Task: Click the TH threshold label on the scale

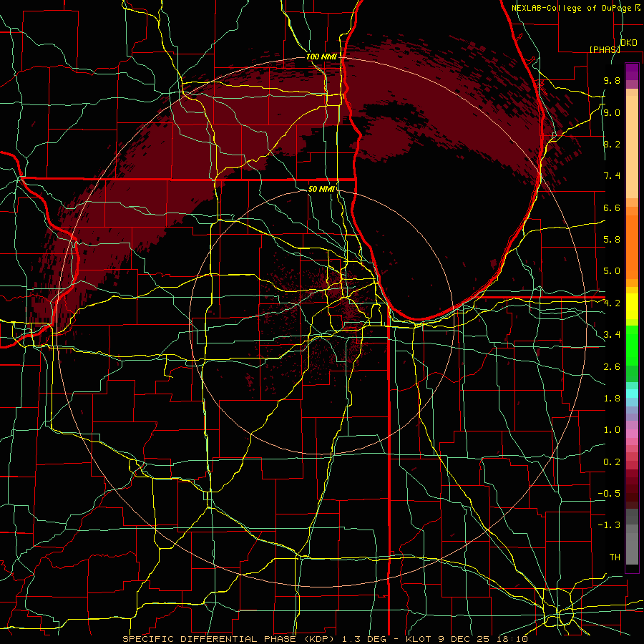Action: (615, 557)
